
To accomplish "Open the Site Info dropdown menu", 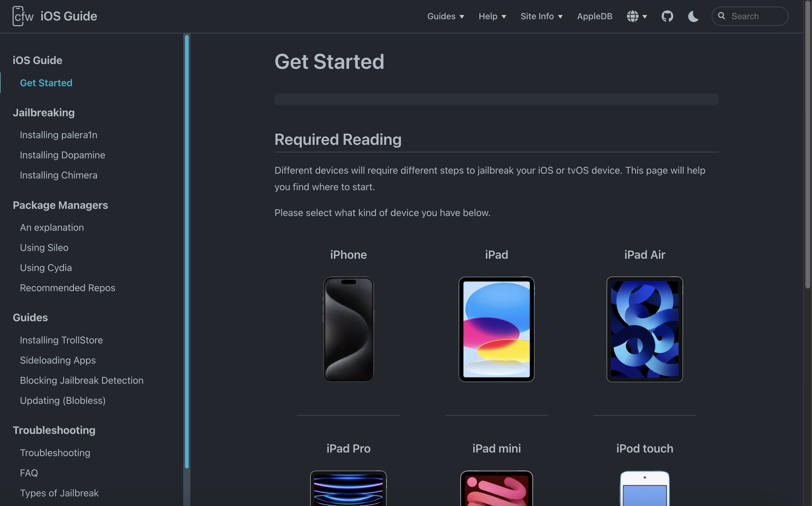I will [541, 16].
